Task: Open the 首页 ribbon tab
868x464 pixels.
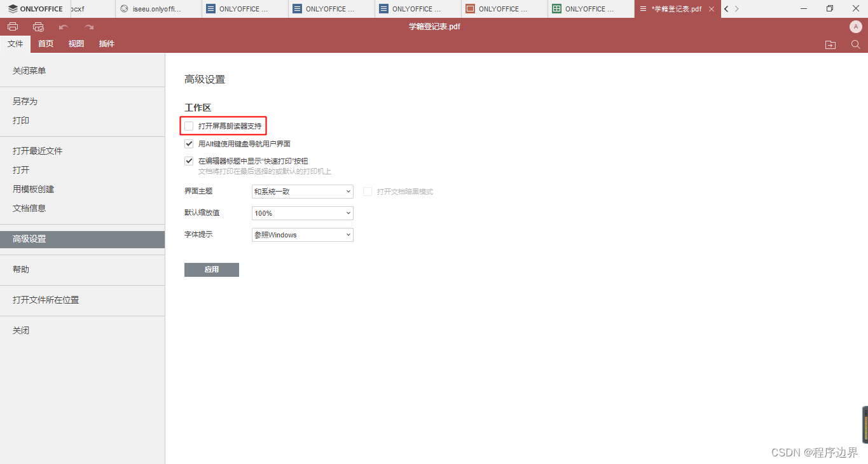Action: pos(46,44)
